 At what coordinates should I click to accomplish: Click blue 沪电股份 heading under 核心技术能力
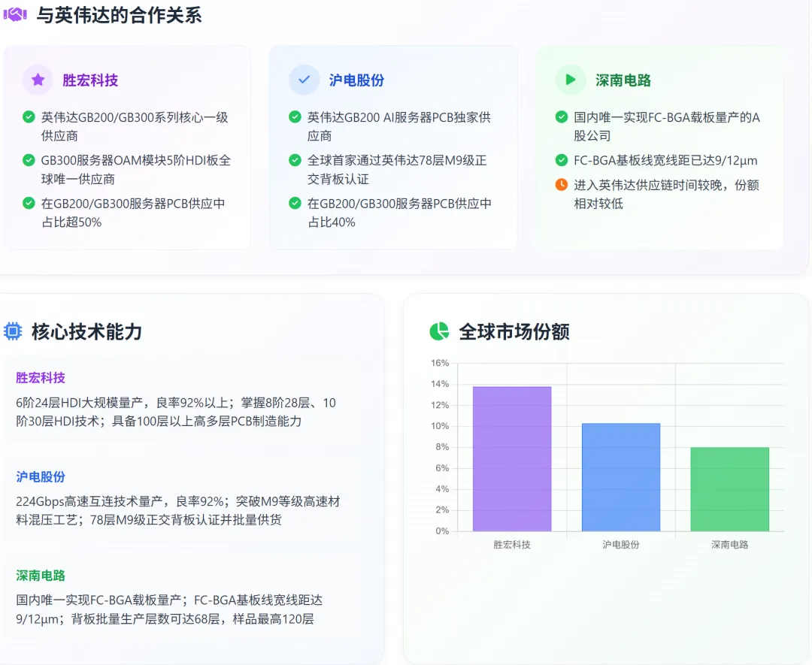(x=41, y=476)
